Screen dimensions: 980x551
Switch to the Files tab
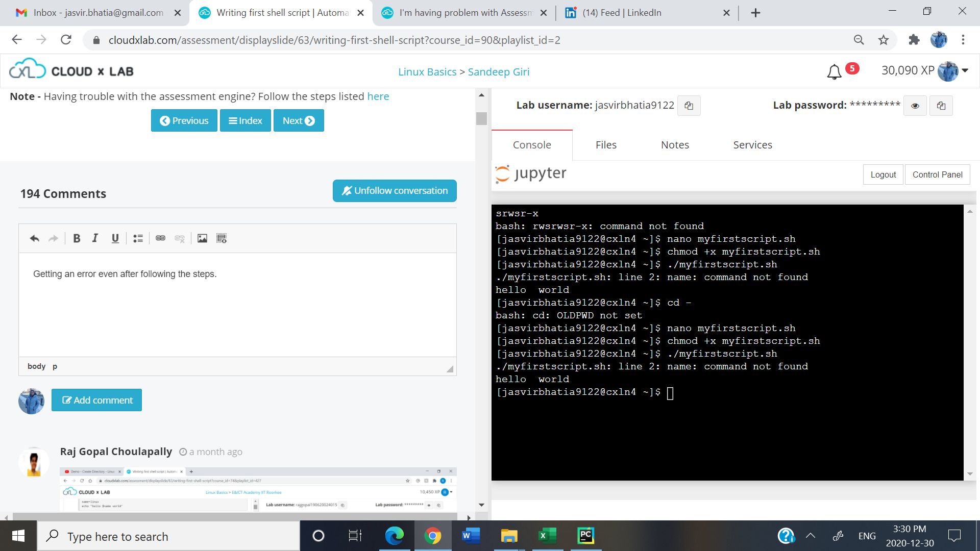pyautogui.click(x=606, y=145)
